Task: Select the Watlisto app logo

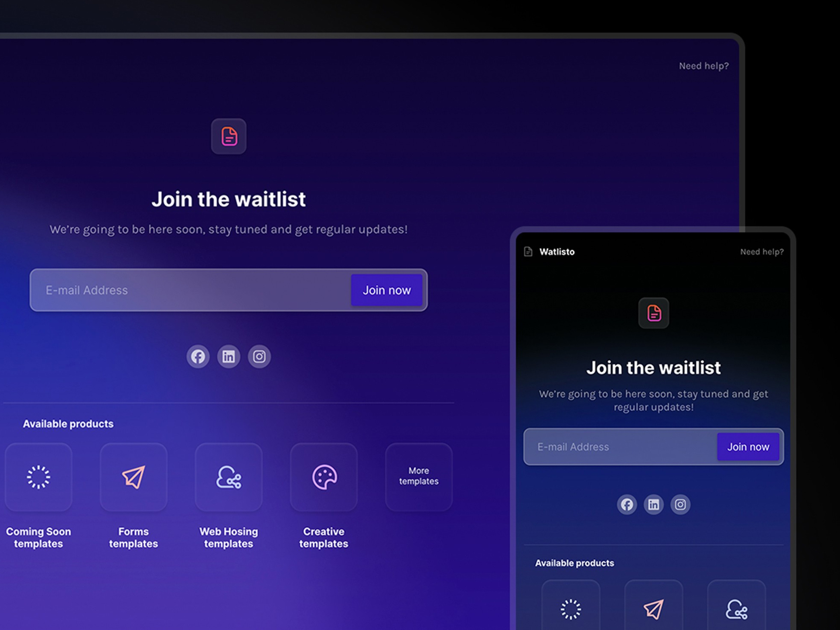Action: [529, 251]
